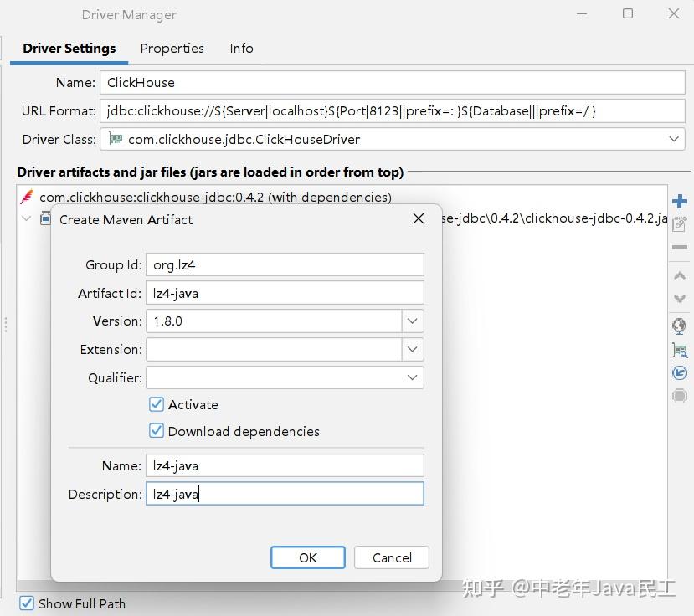Disable Download dependencies
Viewport: 694px width, 616px height.
click(156, 431)
